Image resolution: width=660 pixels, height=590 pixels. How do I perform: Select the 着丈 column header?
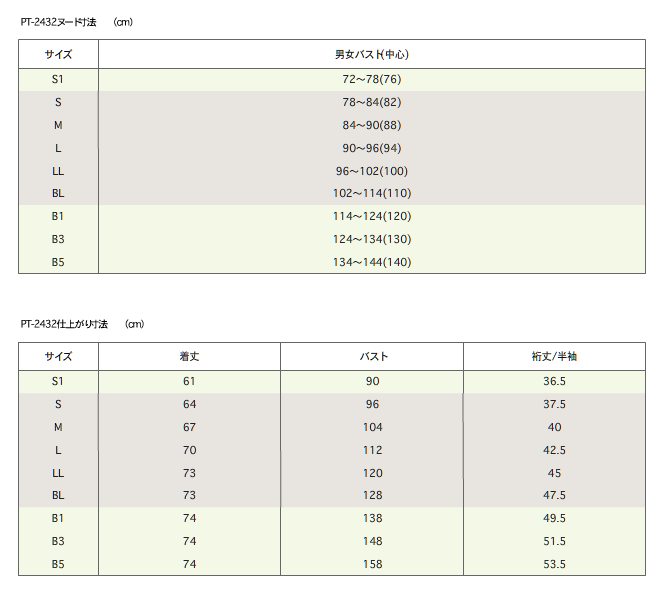click(x=189, y=356)
